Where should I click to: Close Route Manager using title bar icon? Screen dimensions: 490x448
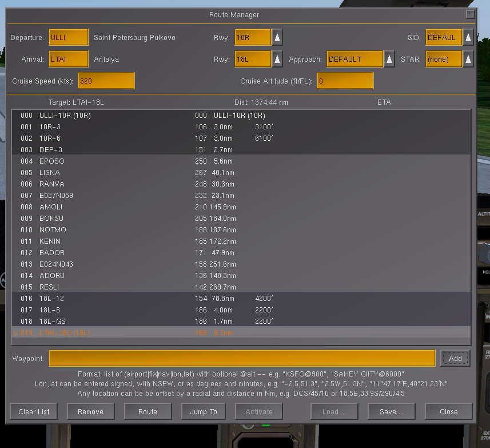(470, 14)
